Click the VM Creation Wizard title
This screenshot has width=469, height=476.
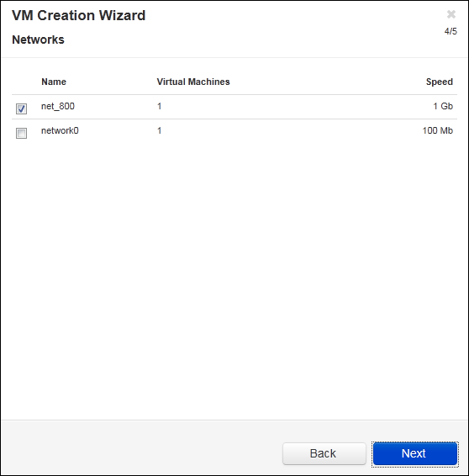[78, 15]
